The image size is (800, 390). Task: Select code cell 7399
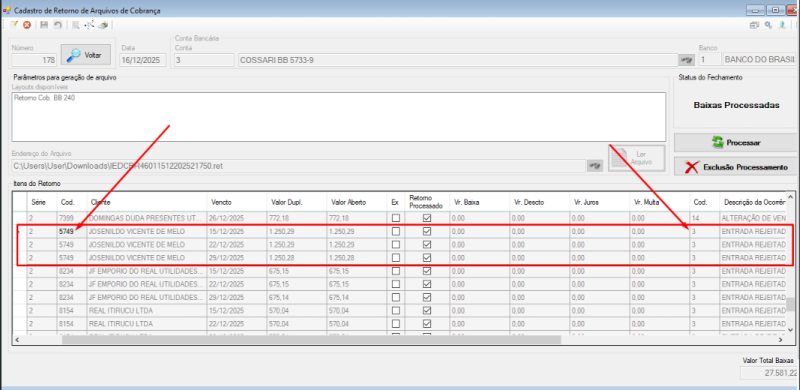[x=72, y=218]
